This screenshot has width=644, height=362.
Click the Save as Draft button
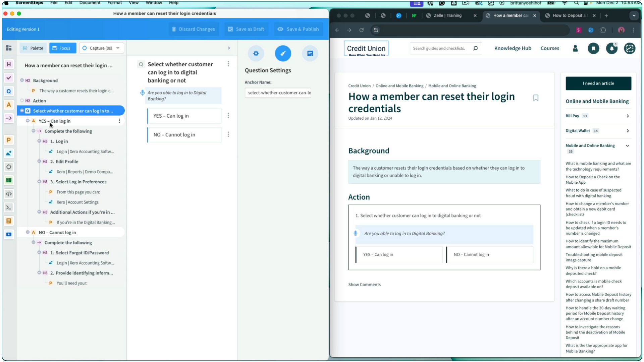coord(246,29)
